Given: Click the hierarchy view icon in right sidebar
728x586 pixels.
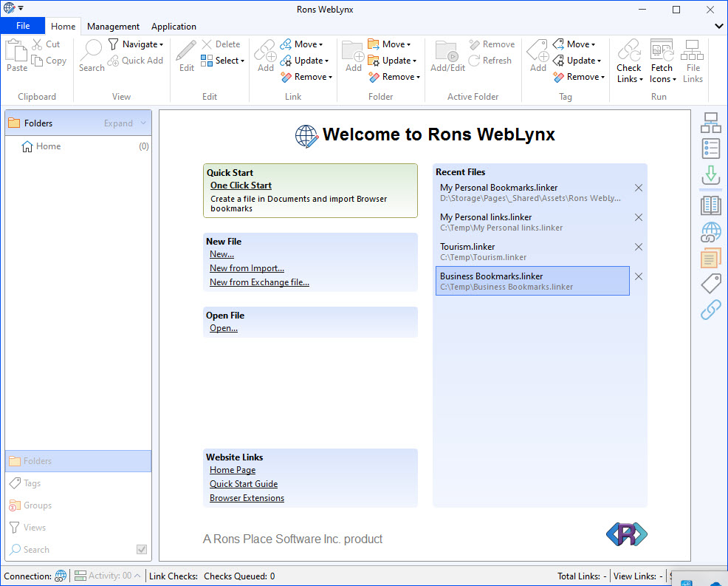Looking at the screenshot, I should point(711,123).
